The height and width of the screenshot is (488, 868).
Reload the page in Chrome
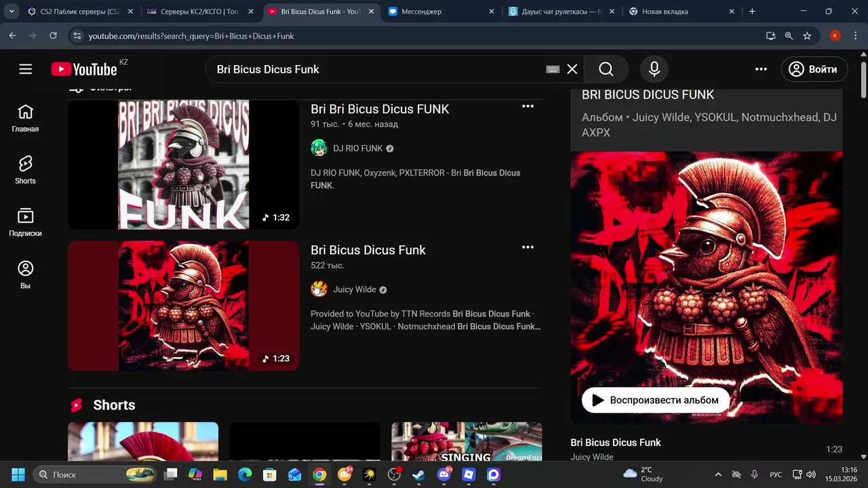(53, 35)
